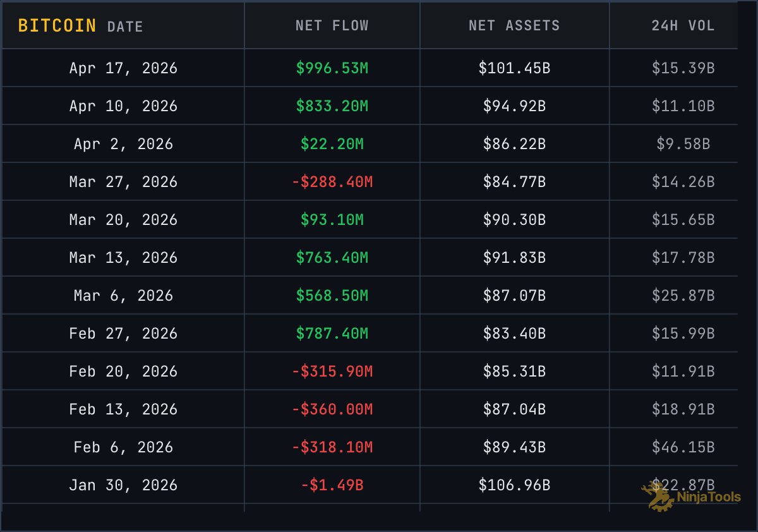The height and width of the screenshot is (532, 758).
Task: Click the $87.07B net assets cell
Action: point(514,296)
